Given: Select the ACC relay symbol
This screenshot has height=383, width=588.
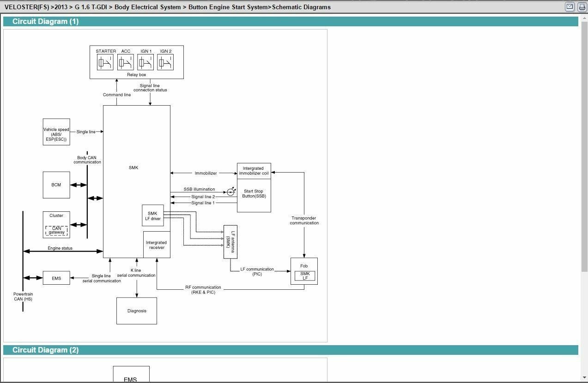Looking at the screenshot, I should (125, 62).
